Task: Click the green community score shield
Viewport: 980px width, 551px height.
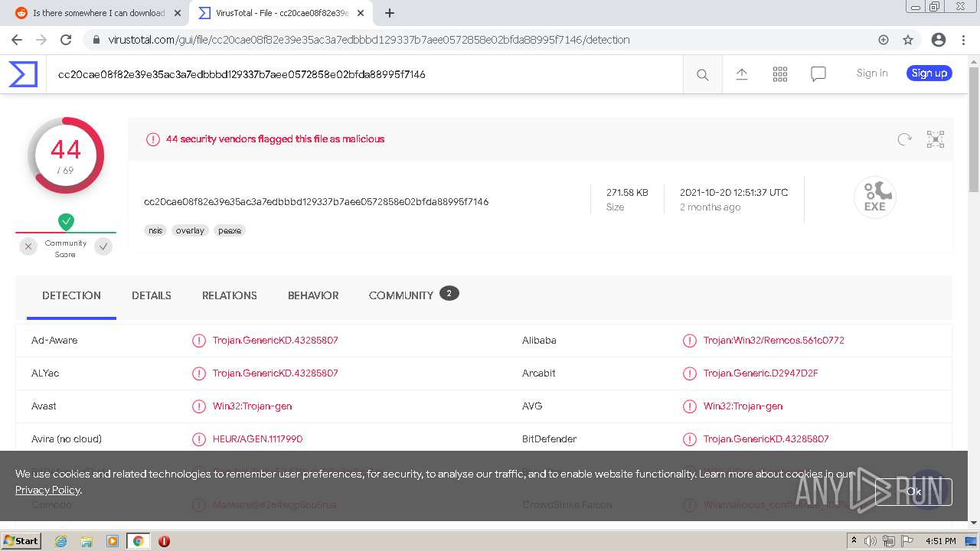Action: coord(66,222)
